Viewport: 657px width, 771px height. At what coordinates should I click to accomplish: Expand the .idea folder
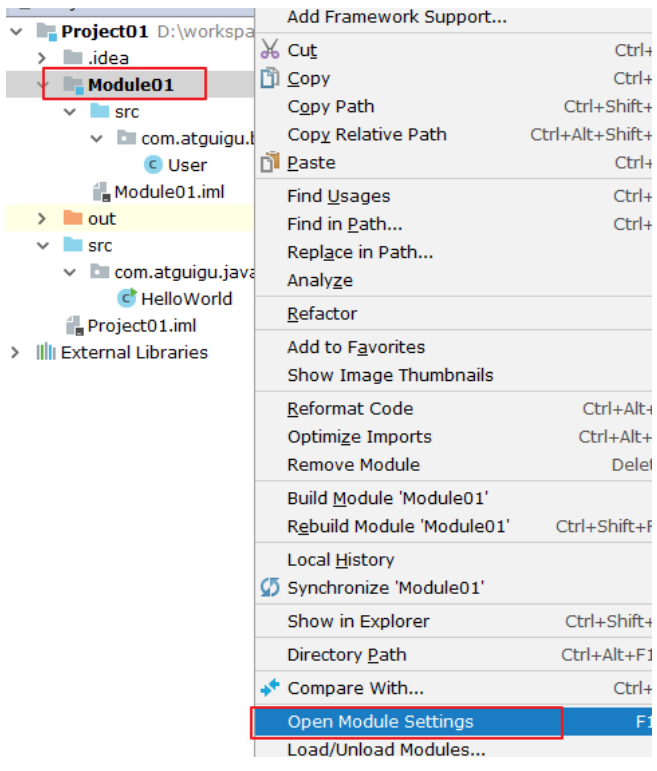click(x=42, y=58)
